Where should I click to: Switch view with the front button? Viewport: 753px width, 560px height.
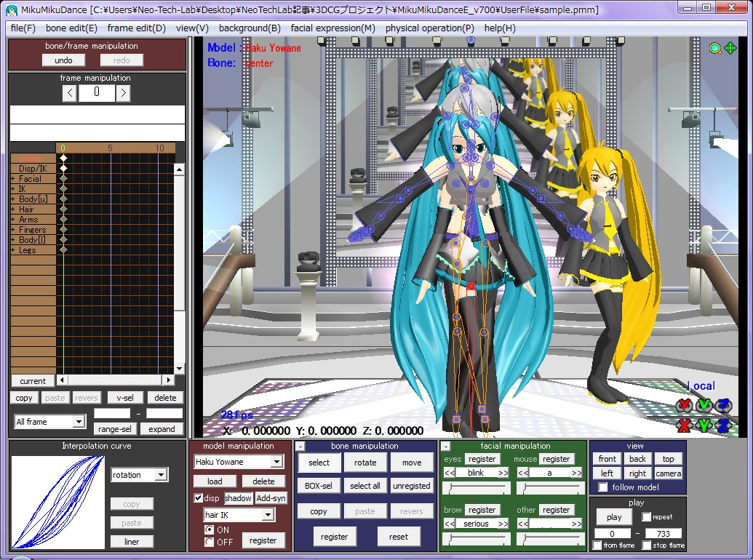[x=607, y=459]
